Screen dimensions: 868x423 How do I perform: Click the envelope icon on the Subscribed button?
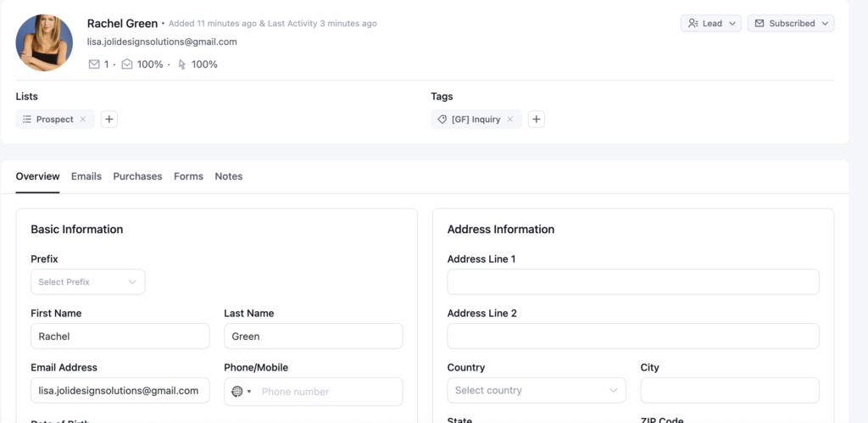click(x=759, y=23)
